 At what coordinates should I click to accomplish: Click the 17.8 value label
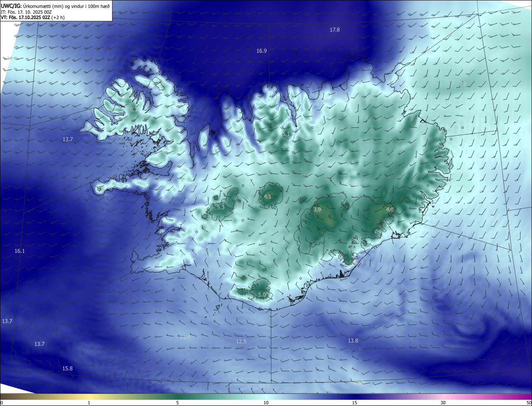coord(335,30)
